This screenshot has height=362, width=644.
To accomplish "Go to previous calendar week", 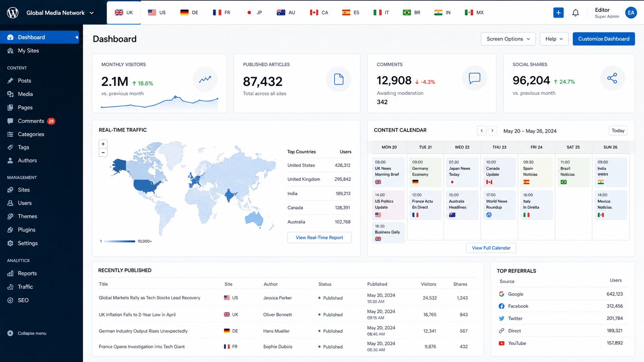I will click(481, 131).
